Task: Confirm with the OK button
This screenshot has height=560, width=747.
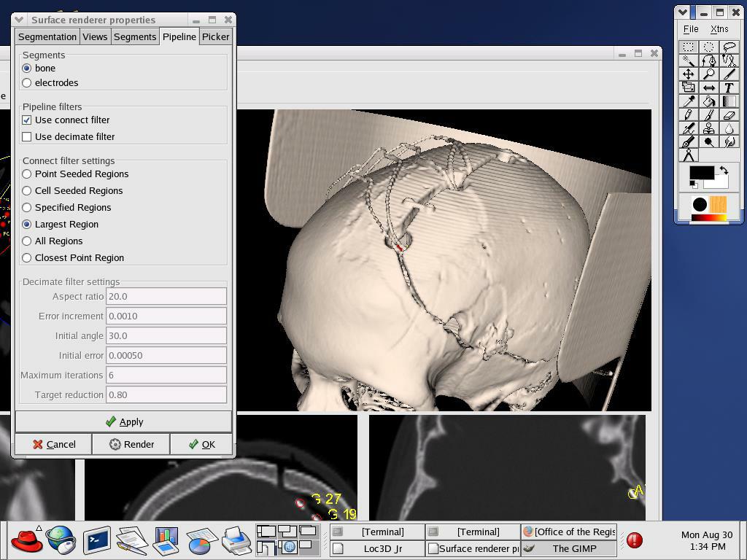Action: 201,444
